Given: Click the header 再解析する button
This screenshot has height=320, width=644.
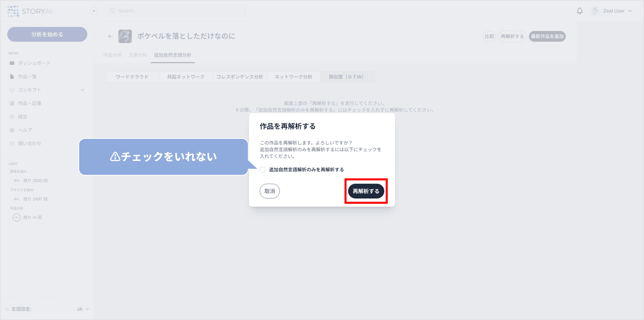Looking at the screenshot, I should 512,36.
